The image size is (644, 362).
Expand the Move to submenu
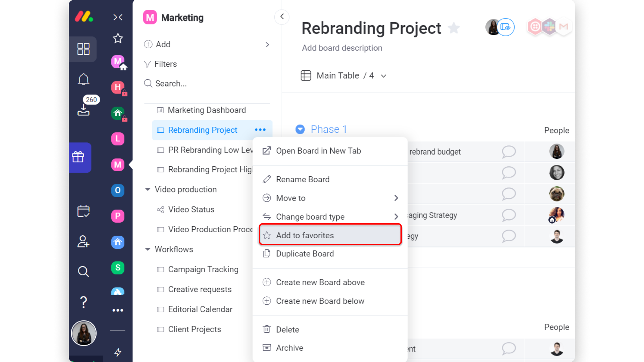tap(330, 198)
